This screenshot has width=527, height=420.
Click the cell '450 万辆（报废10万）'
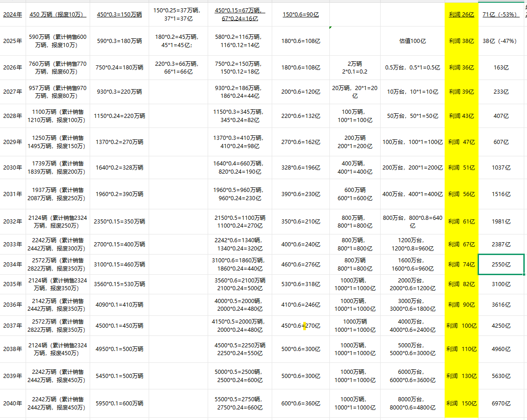pos(58,15)
